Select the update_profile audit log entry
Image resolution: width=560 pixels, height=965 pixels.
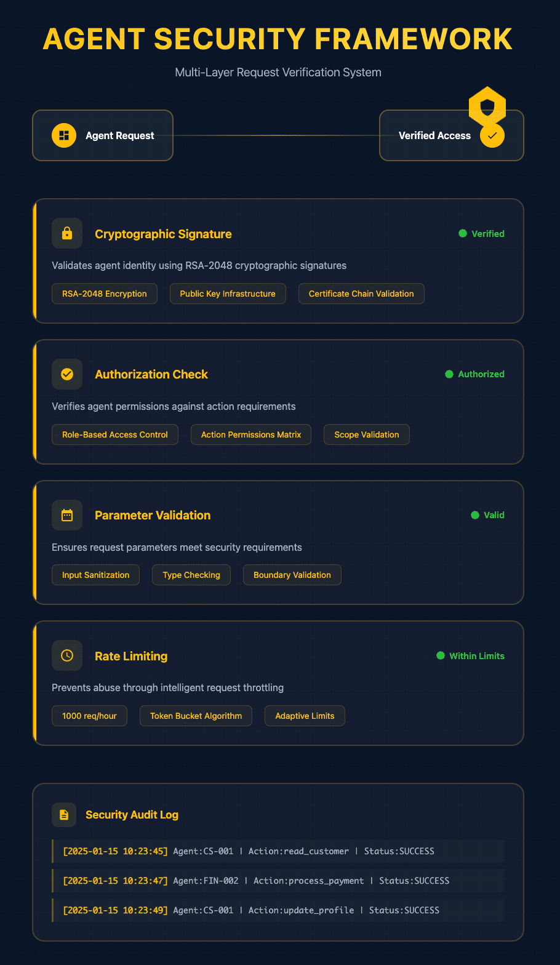tap(279, 910)
